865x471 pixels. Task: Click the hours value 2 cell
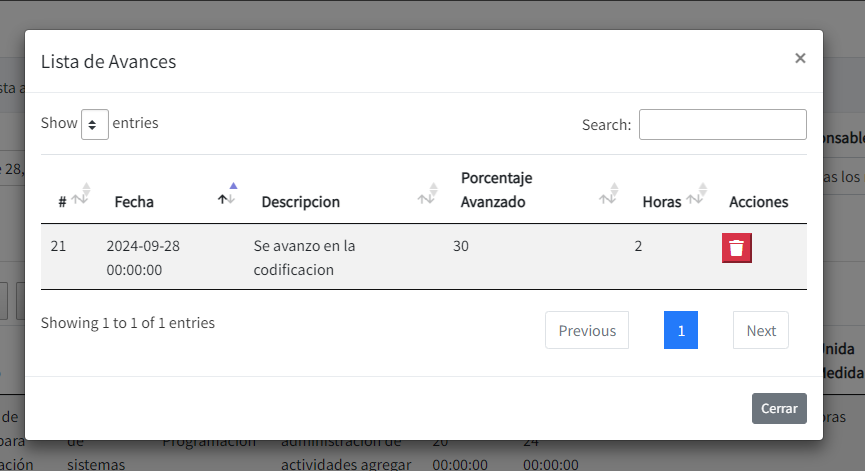click(638, 246)
